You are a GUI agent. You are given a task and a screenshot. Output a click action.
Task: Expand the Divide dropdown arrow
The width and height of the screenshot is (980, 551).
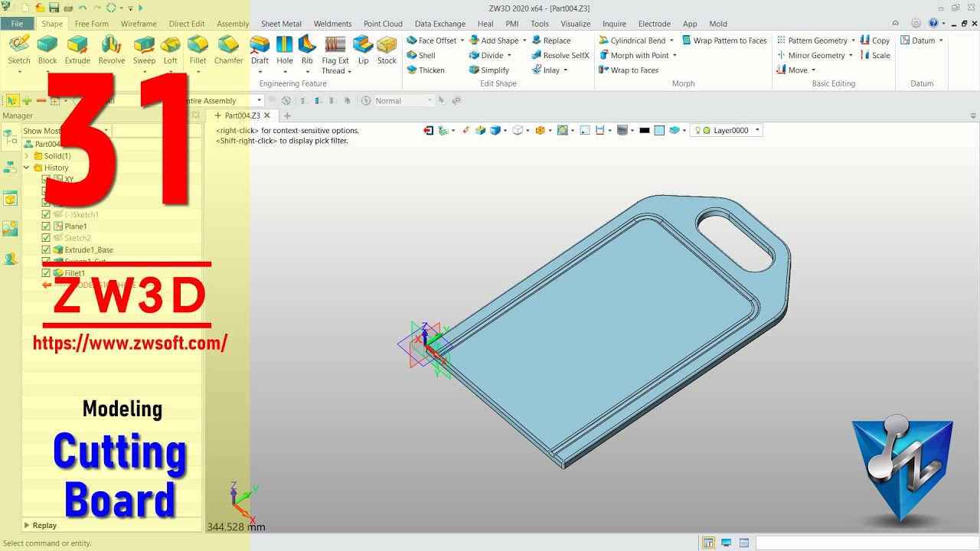coord(509,55)
